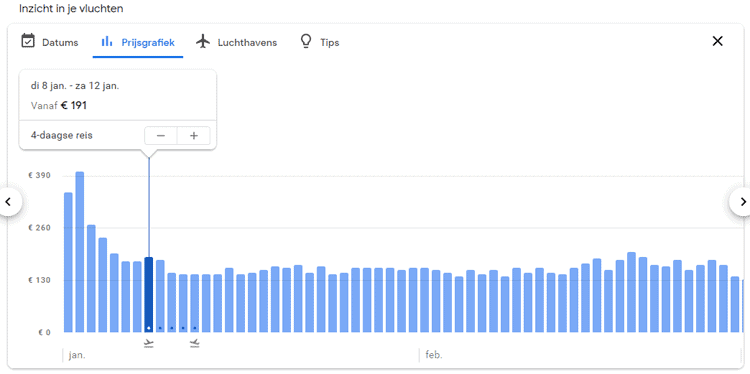Click the bar chart icon beside Prijsgrafiek
The image size is (750, 374).
click(107, 41)
